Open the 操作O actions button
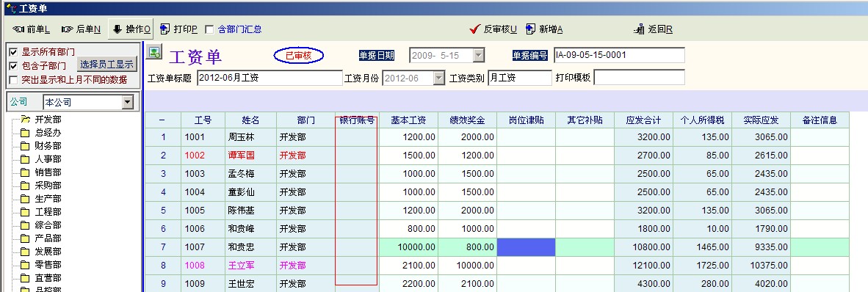868x292 pixels. [x=131, y=29]
